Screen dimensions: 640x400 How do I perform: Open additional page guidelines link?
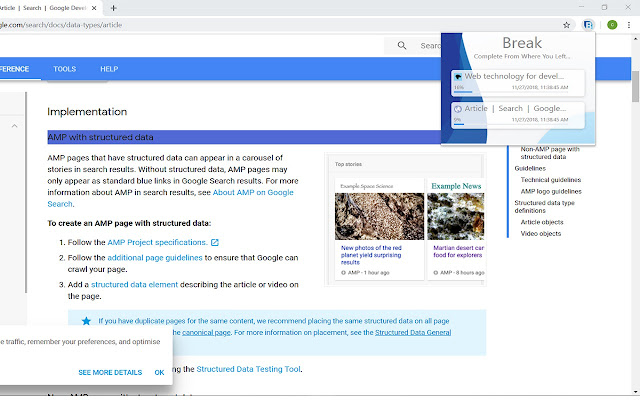(155, 258)
